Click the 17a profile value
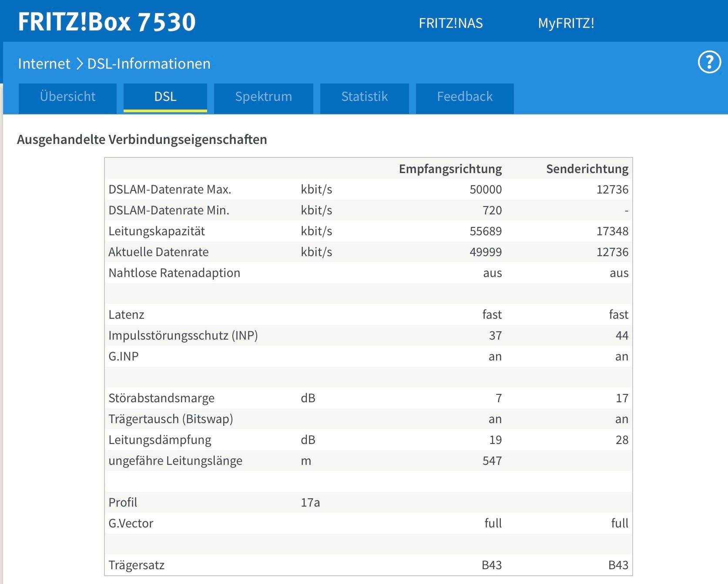Screen dimensions: 728x584 coord(310,503)
